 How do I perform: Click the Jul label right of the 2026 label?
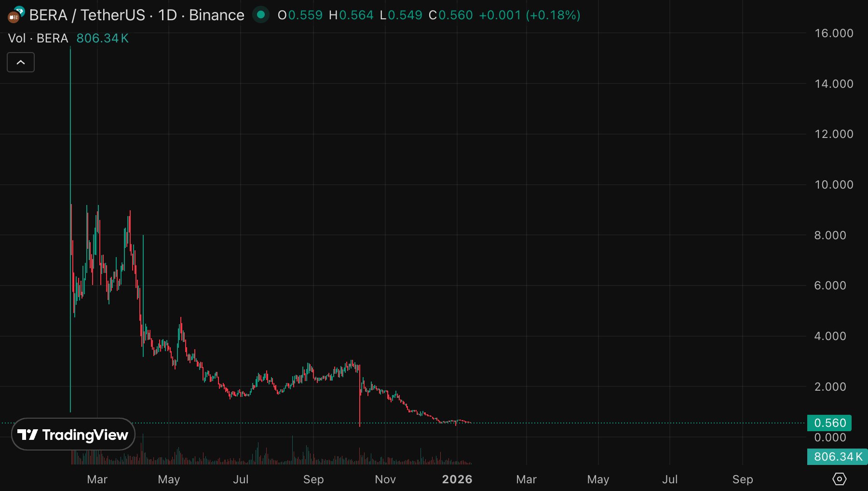tap(670, 479)
